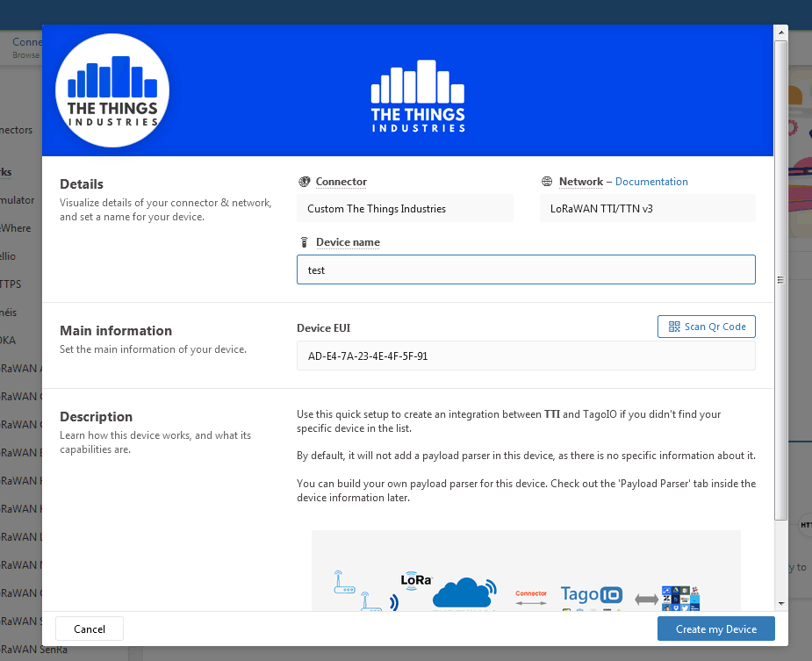Click the 'Learn how this device works' text

pos(155,442)
